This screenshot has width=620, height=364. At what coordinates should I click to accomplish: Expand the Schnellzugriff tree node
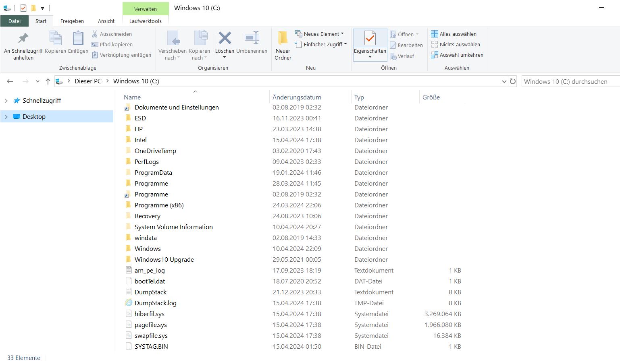[x=6, y=101]
